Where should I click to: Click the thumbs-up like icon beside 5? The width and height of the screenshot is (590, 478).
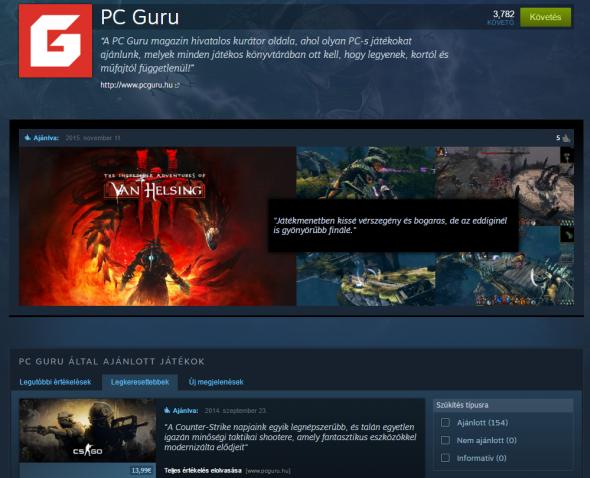coord(567,138)
